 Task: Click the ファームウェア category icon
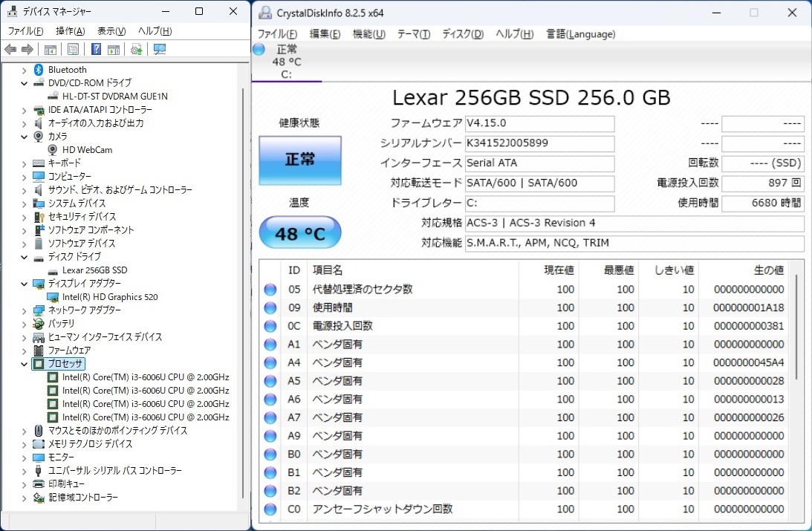(x=39, y=351)
